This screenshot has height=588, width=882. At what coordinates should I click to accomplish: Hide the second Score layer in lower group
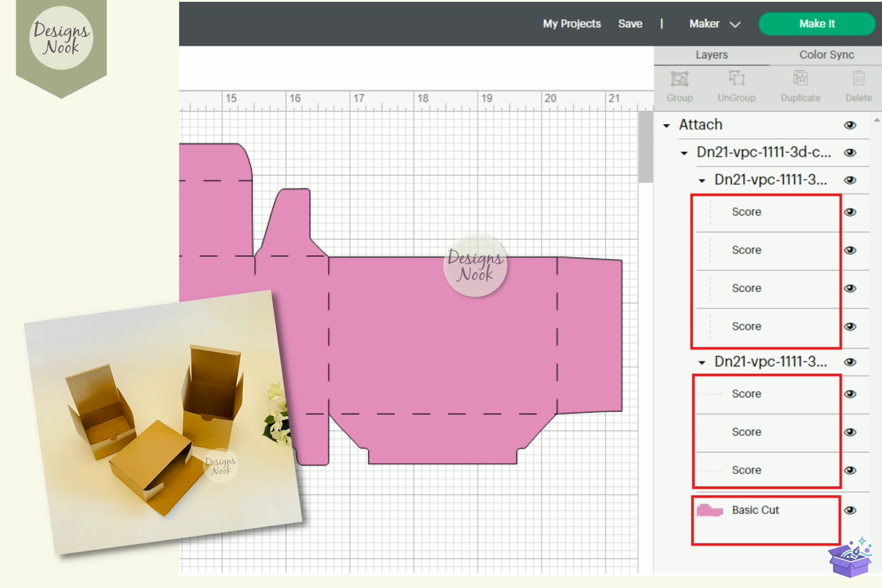850,432
